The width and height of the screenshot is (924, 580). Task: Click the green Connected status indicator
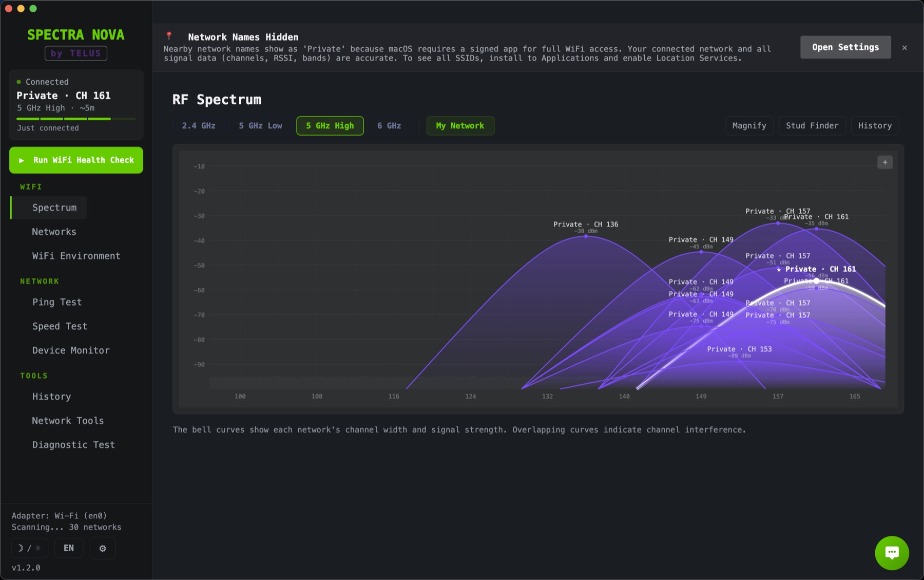[19, 82]
